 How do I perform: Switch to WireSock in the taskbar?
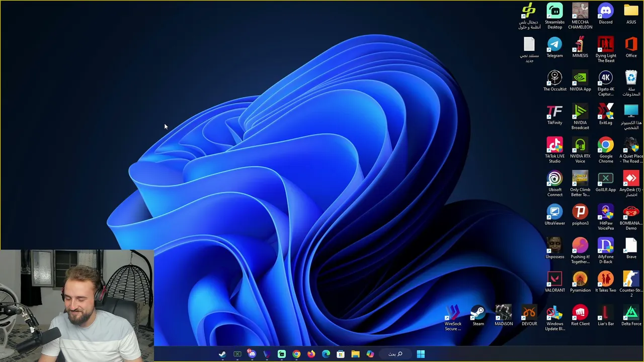coord(267,354)
